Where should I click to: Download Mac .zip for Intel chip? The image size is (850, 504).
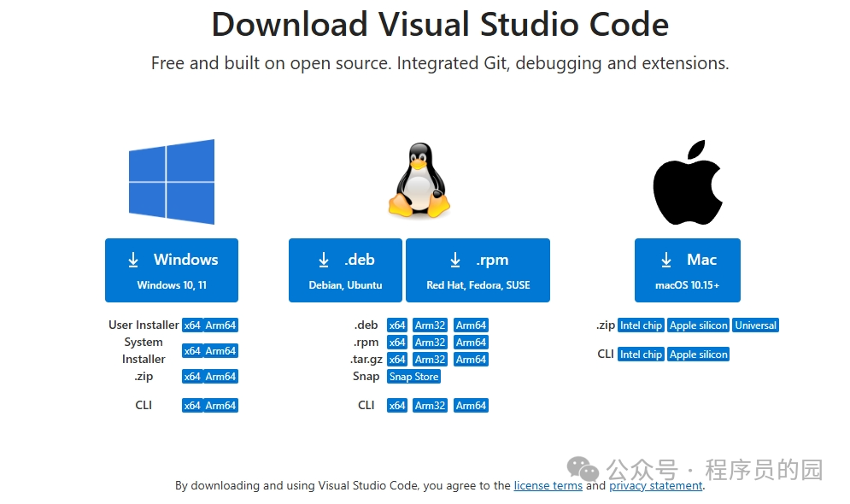pyautogui.click(x=641, y=325)
